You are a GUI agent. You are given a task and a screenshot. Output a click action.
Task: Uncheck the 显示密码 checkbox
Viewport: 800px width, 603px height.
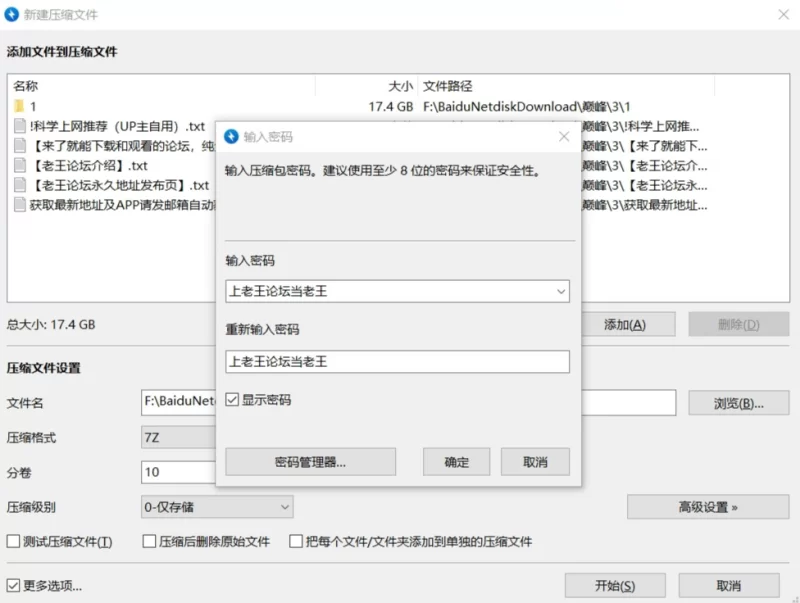coord(232,399)
